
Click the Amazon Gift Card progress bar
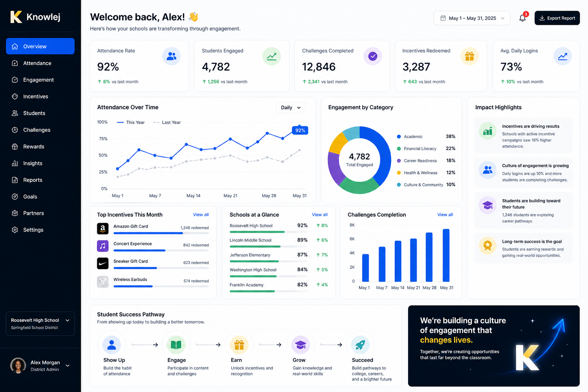tap(161, 233)
